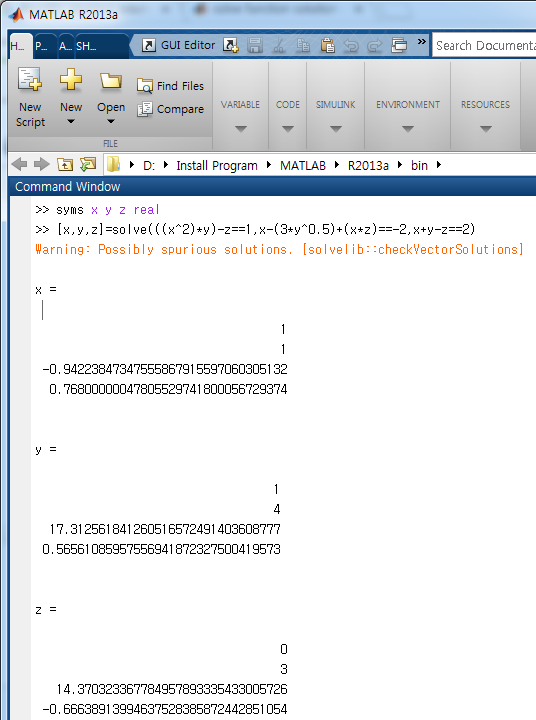Screen dimensions: 536x720
Task: Click the Paste clipboard icon
Action: (x=327, y=45)
